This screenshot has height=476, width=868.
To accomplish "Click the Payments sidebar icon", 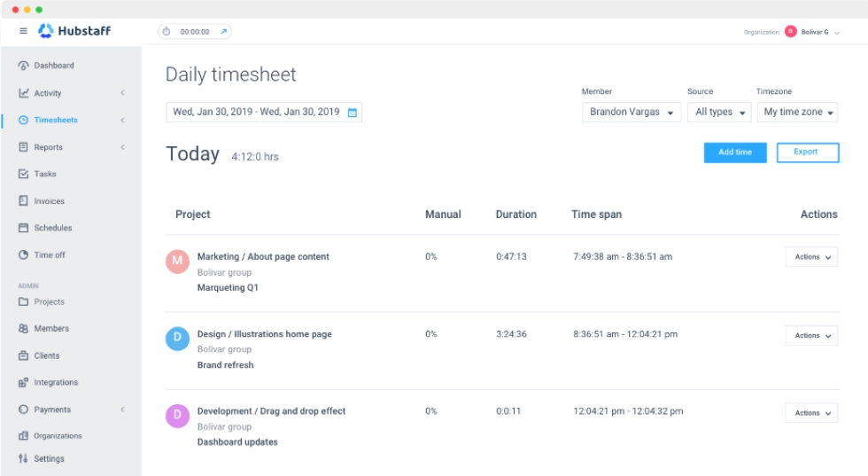I will tap(23, 410).
